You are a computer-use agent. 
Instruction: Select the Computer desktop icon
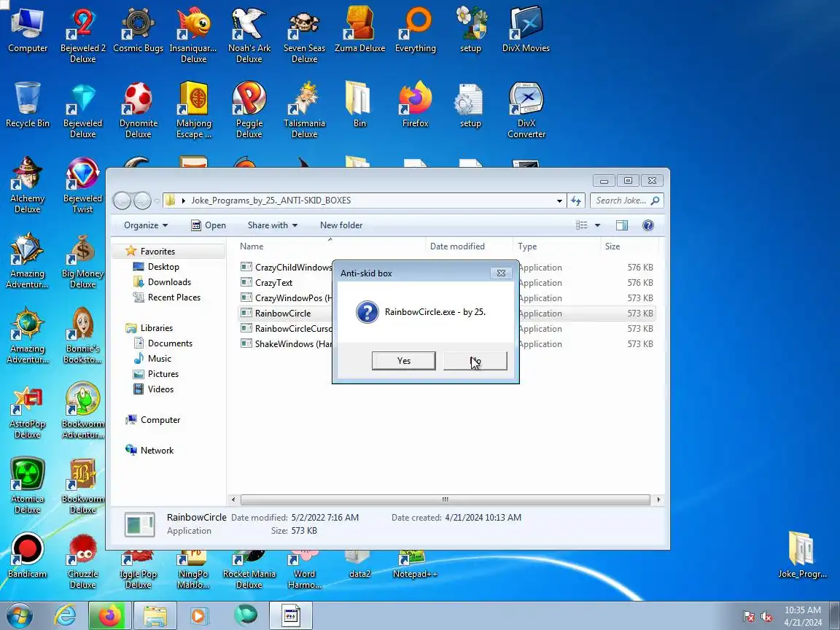coord(27,31)
